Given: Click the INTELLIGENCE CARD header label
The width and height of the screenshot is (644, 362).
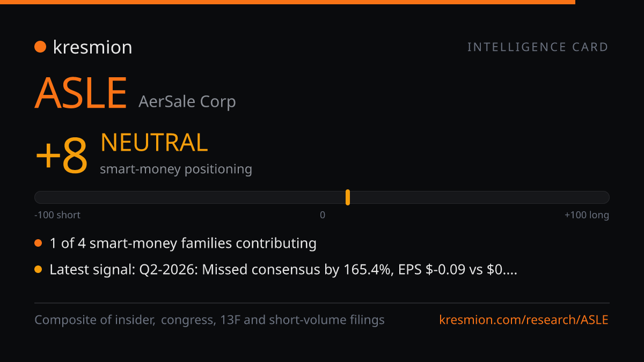Looking at the screenshot, I should pos(538,47).
